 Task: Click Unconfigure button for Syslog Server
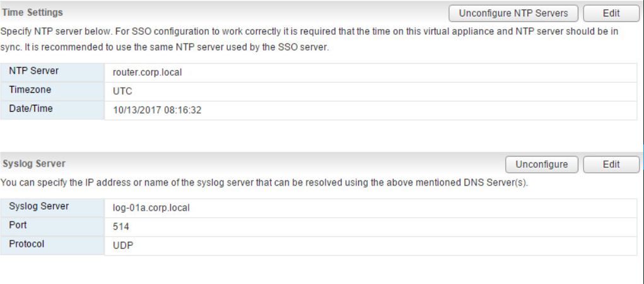pos(541,164)
